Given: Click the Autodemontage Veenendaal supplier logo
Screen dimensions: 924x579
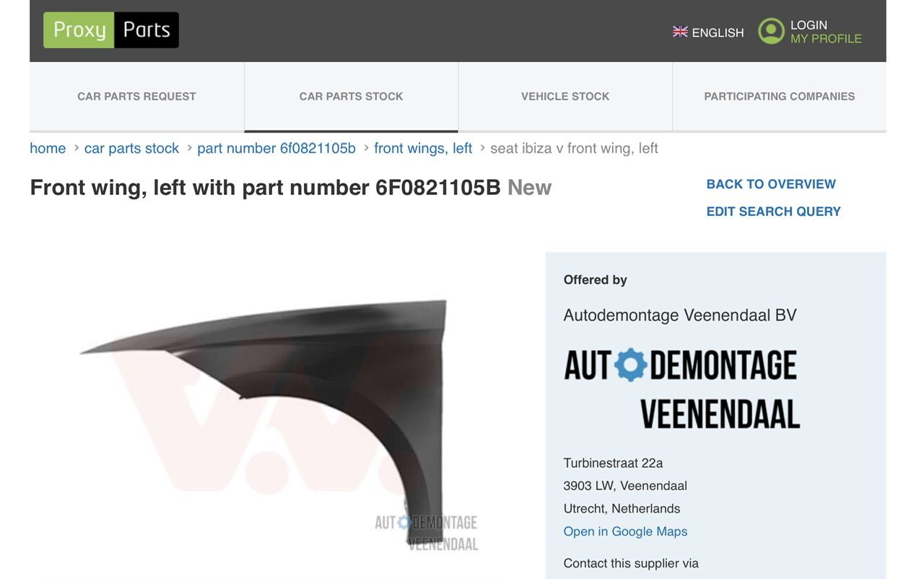Looking at the screenshot, I should (682, 389).
